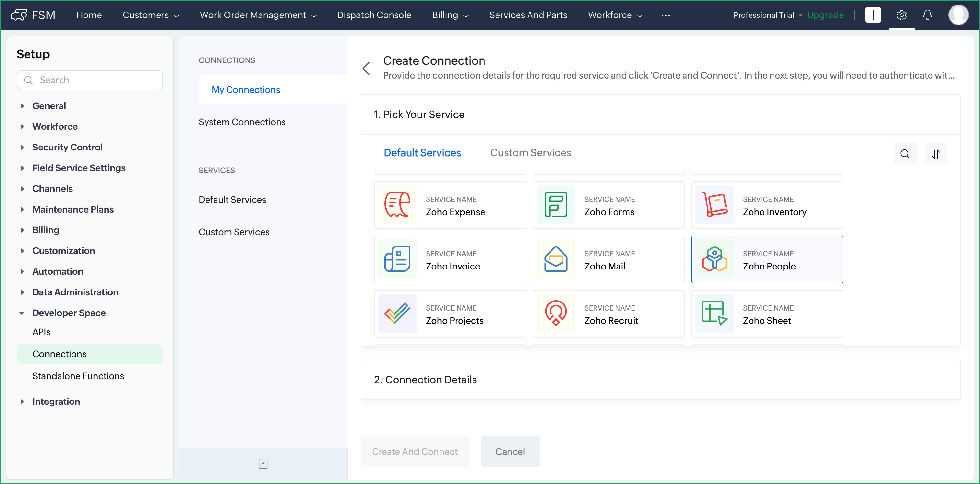Click the back arrow beside Create Connection
Viewport: 980px width, 484px height.
pyautogui.click(x=366, y=69)
